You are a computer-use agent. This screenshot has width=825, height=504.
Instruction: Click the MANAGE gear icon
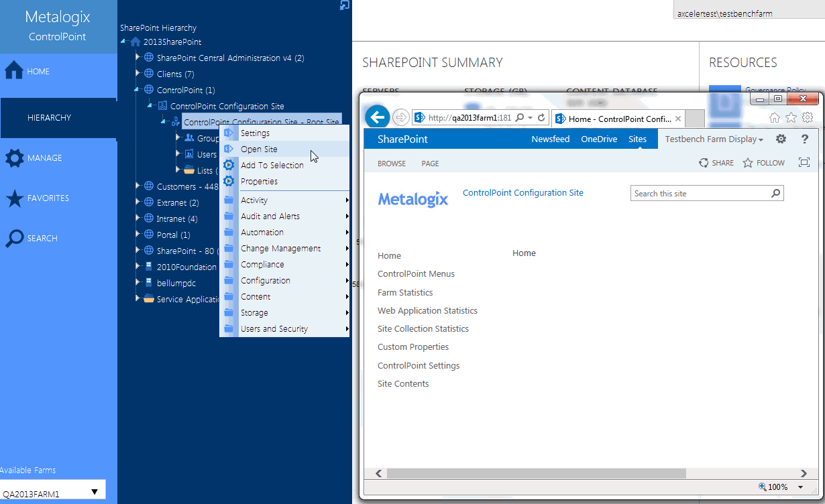16,158
